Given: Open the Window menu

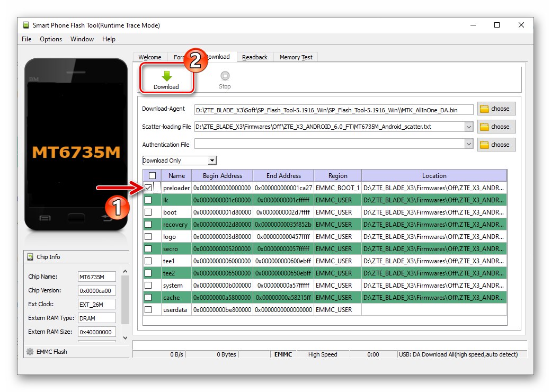Looking at the screenshot, I should point(82,39).
